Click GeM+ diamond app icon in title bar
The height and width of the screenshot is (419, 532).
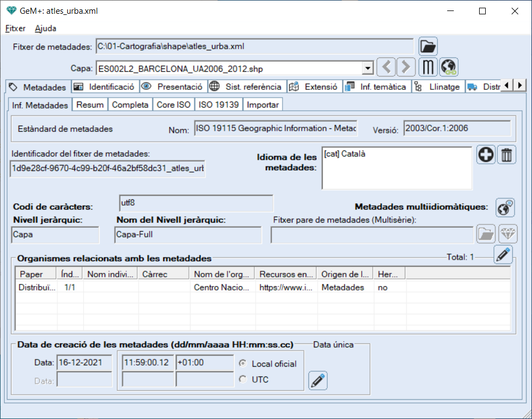pyautogui.click(x=11, y=10)
